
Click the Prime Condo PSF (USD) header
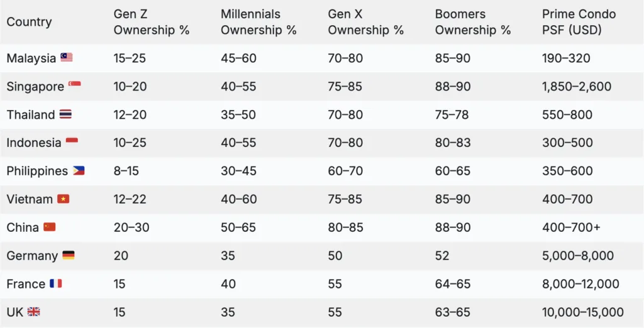pos(579,22)
